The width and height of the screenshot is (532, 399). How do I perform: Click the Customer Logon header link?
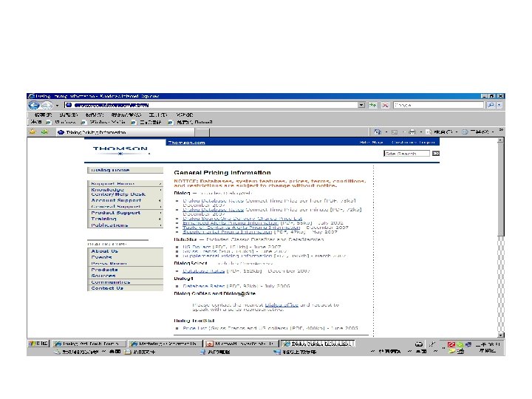click(x=413, y=142)
